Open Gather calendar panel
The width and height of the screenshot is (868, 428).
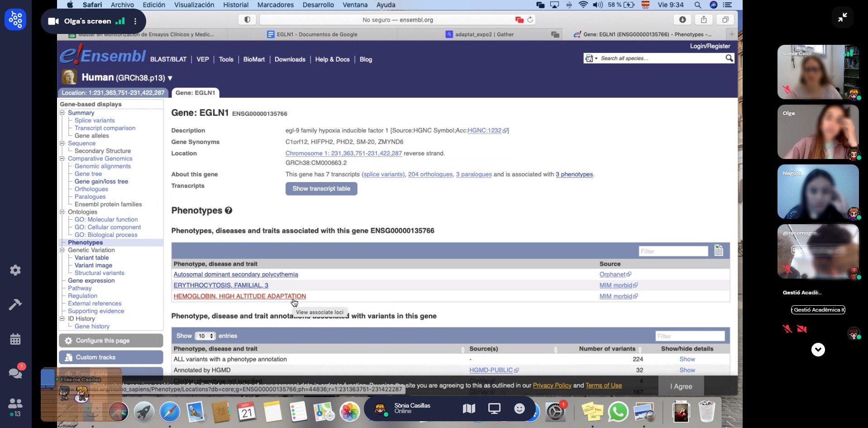point(15,339)
